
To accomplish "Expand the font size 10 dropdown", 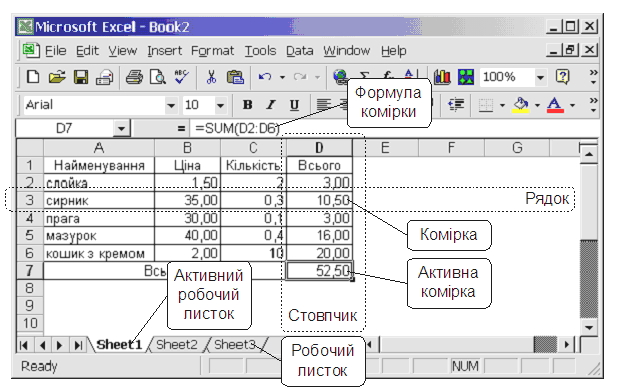I will pyautogui.click(x=220, y=105).
